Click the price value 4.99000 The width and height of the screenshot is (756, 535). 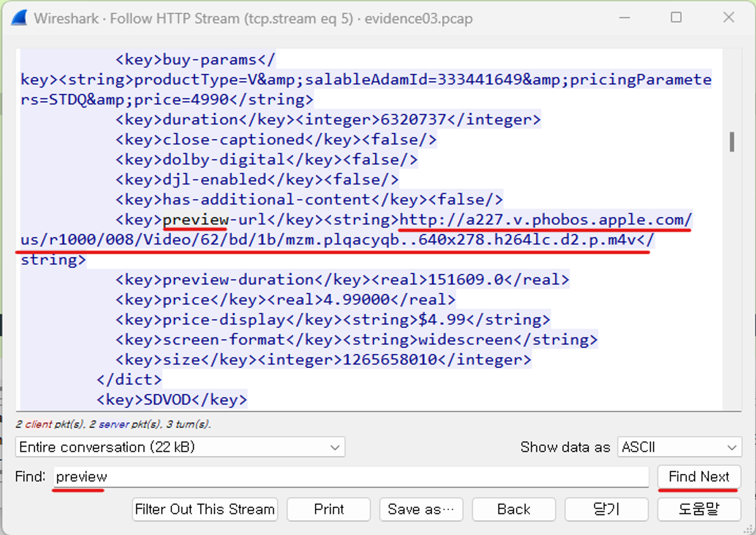pyautogui.click(x=357, y=300)
